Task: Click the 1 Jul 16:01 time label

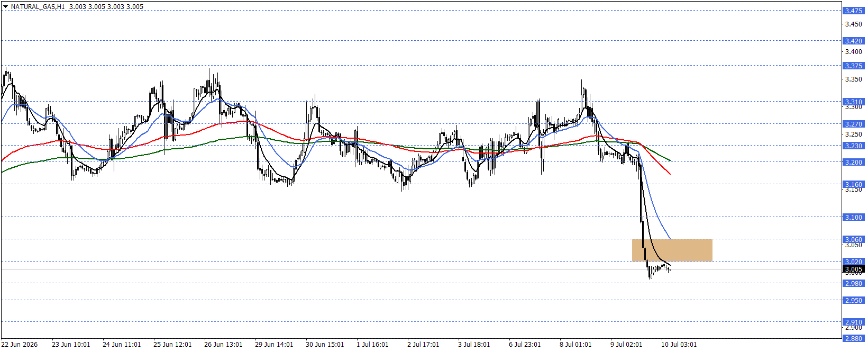Action: [372, 344]
